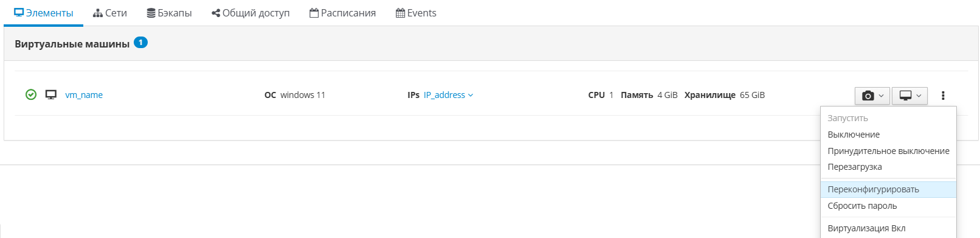Switch to the Сети tab
Viewport: 980px width, 238px height.
[x=109, y=13]
